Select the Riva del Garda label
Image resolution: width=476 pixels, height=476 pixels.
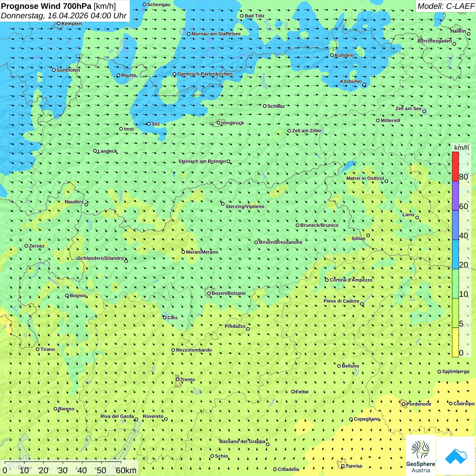click(x=117, y=416)
